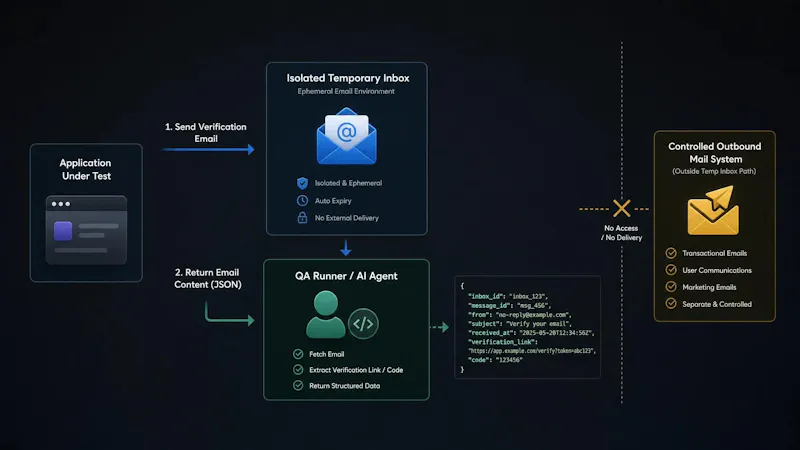Click the checkmark beside Return Structured Data
The image size is (800, 450).
pos(298,386)
